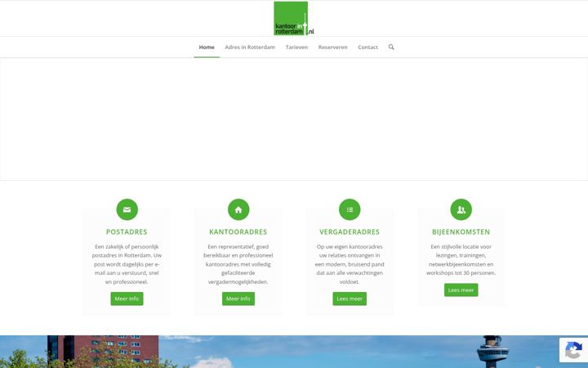
Task: Click the reCAPTCHA badge
Action: 573,350
